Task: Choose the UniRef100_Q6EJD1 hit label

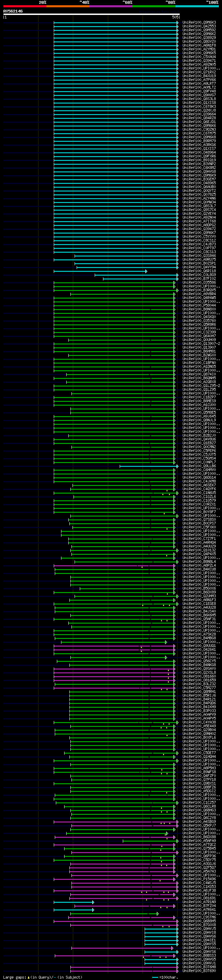Action: coord(199,122)
